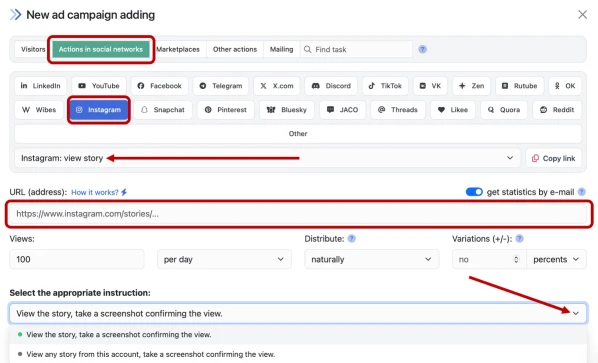
Task: Open the percents units dropdown
Action: pos(556,259)
